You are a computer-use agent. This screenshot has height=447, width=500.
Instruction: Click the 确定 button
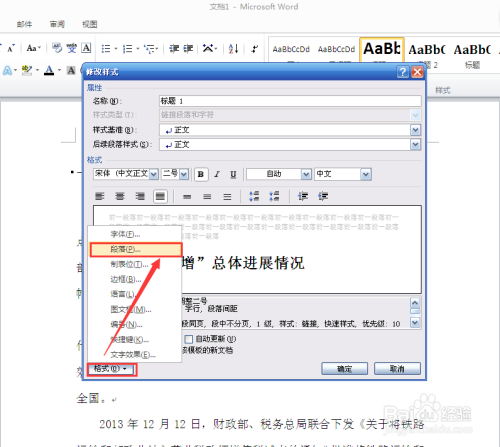[x=345, y=369]
